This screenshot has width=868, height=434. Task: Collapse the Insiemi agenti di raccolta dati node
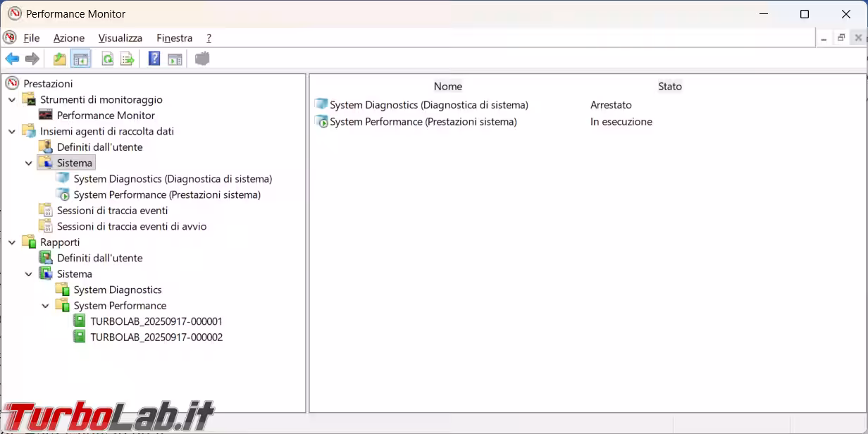[x=12, y=132]
